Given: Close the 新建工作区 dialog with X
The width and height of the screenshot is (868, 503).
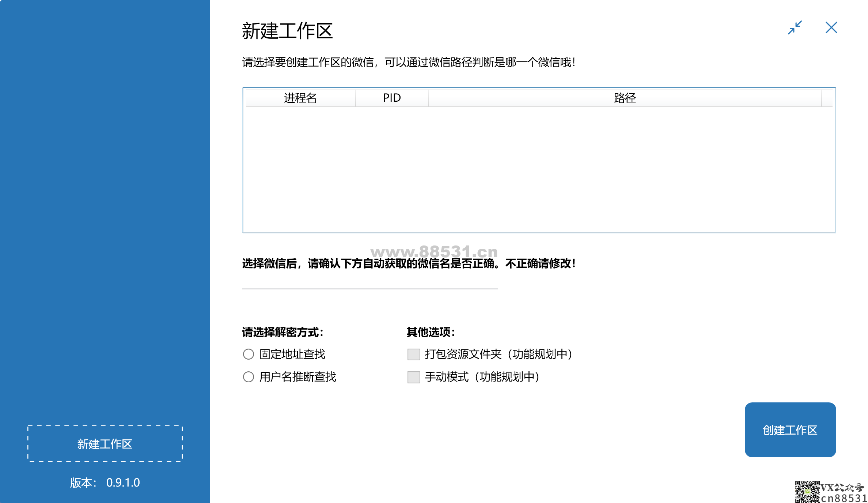Looking at the screenshot, I should pyautogui.click(x=831, y=27).
